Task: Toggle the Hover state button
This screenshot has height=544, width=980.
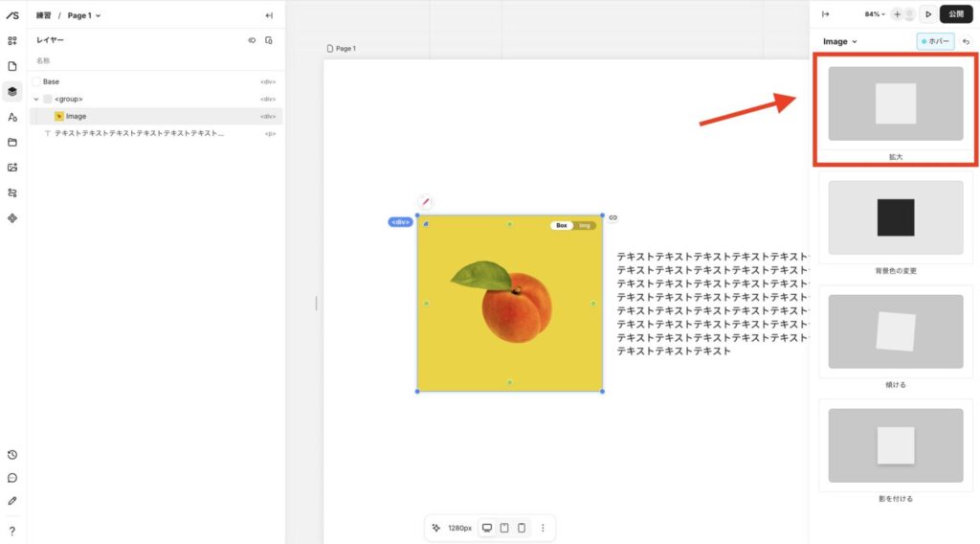Action: (935, 41)
